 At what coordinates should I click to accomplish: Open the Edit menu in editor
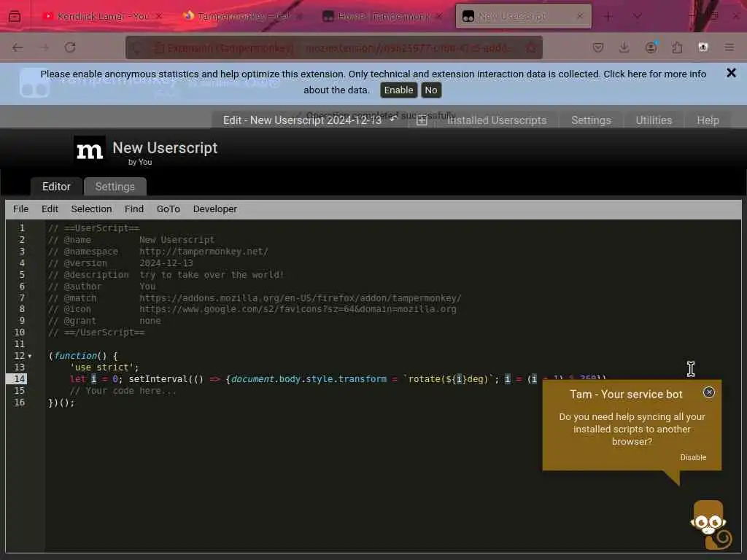(x=50, y=209)
